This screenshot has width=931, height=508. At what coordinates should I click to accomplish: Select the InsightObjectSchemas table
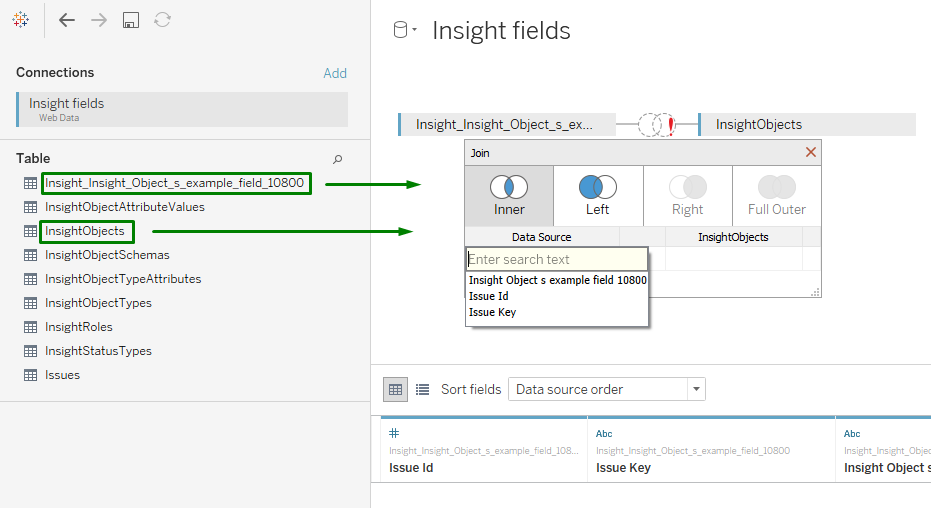coord(107,255)
